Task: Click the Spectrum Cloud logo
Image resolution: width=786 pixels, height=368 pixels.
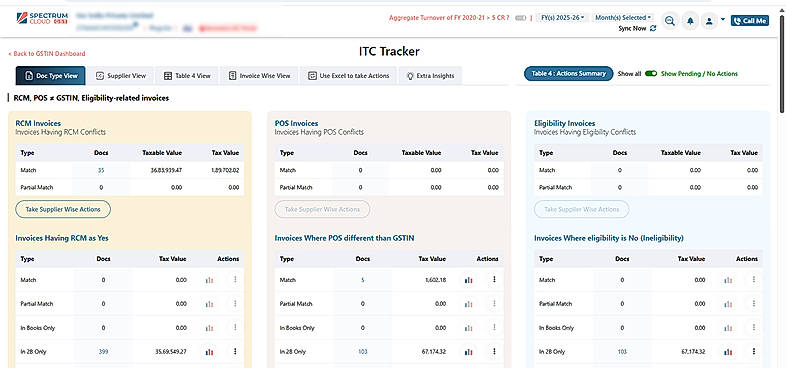Action: click(x=42, y=19)
